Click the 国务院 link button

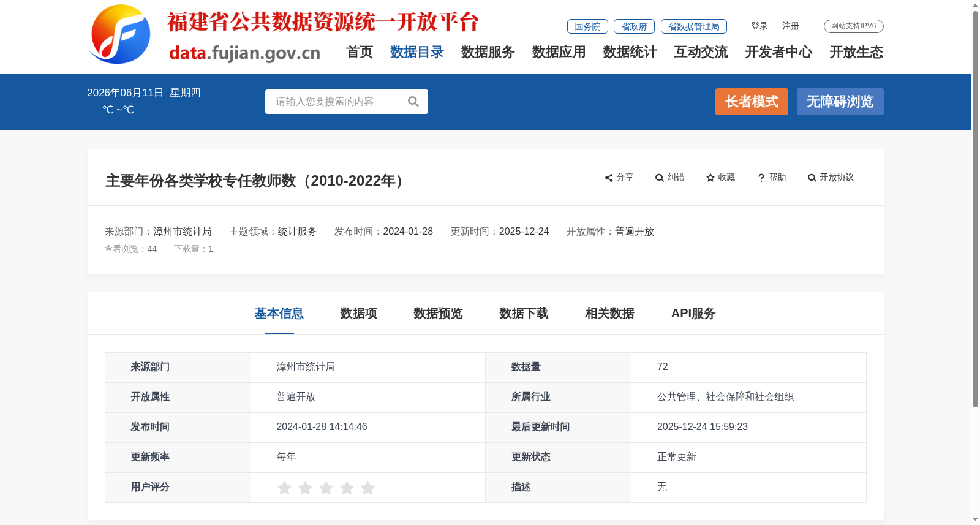587,26
